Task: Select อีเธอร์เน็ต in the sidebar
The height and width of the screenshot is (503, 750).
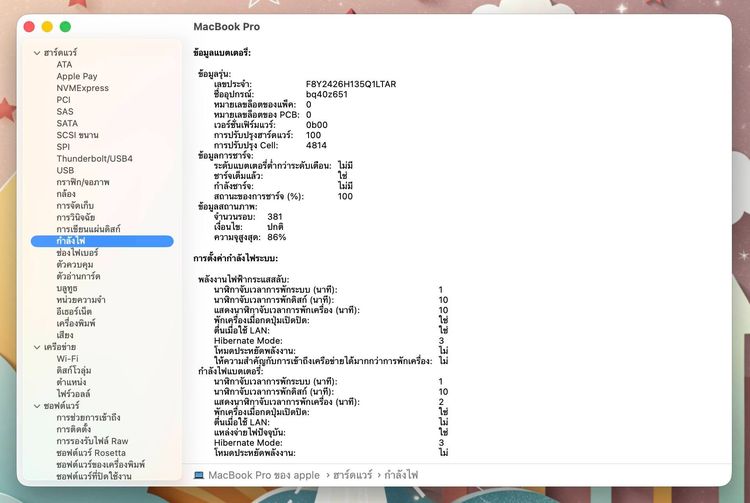Action: (x=74, y=311)
